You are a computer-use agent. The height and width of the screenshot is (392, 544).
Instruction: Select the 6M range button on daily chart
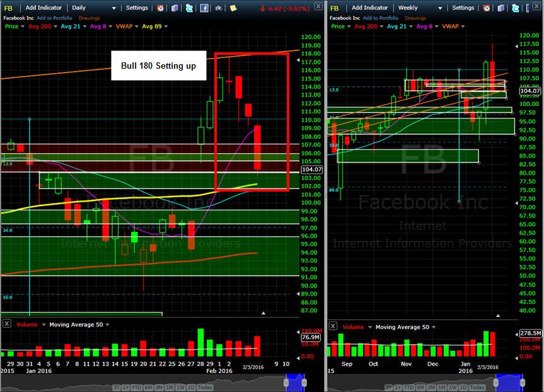point(149,387)
